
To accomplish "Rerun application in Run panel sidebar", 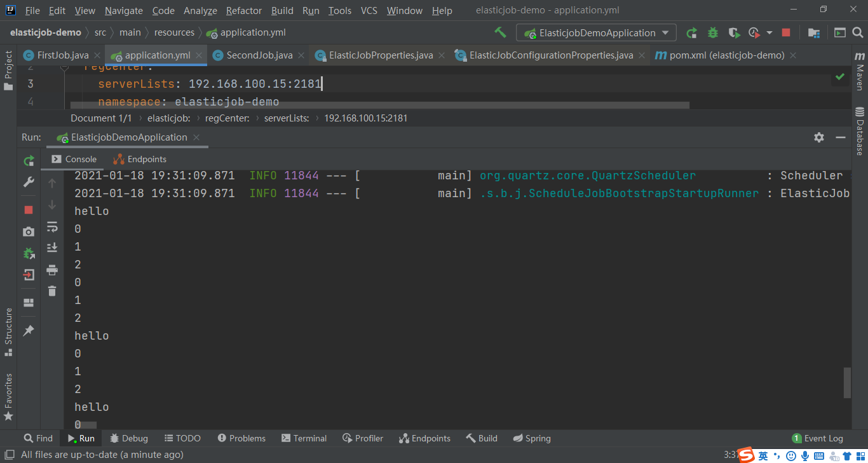I will (29, 162).
